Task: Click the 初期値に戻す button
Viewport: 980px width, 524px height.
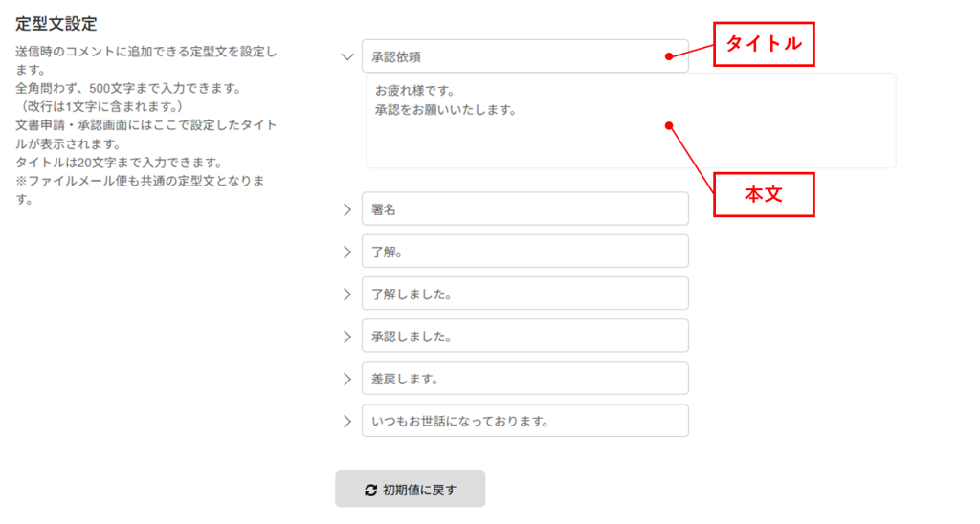Action: point(410,489)
